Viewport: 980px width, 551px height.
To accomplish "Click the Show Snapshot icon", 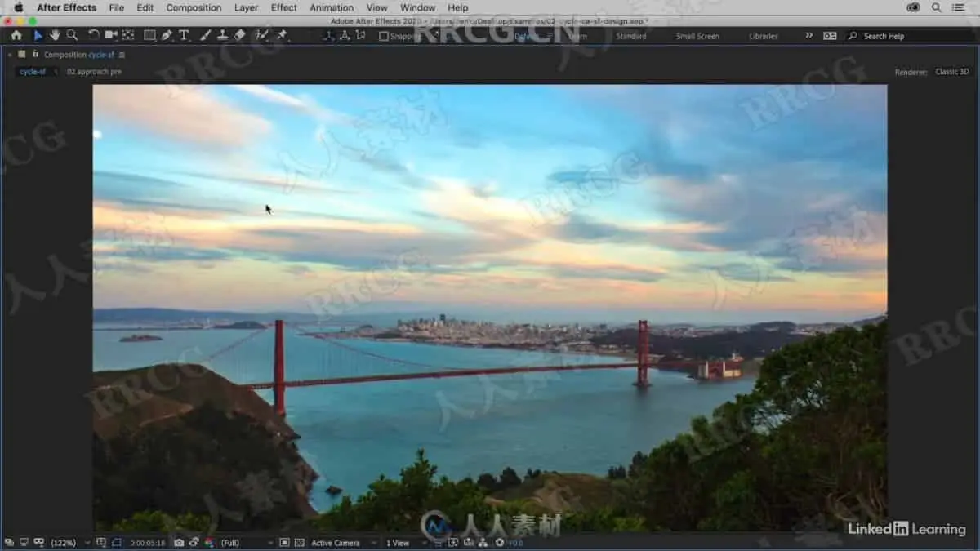I will [194, 543].
